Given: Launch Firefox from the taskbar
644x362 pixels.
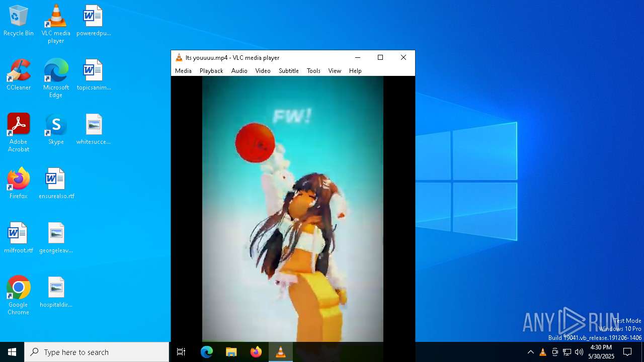Looking at the screenshot, I should coord(256,352).
